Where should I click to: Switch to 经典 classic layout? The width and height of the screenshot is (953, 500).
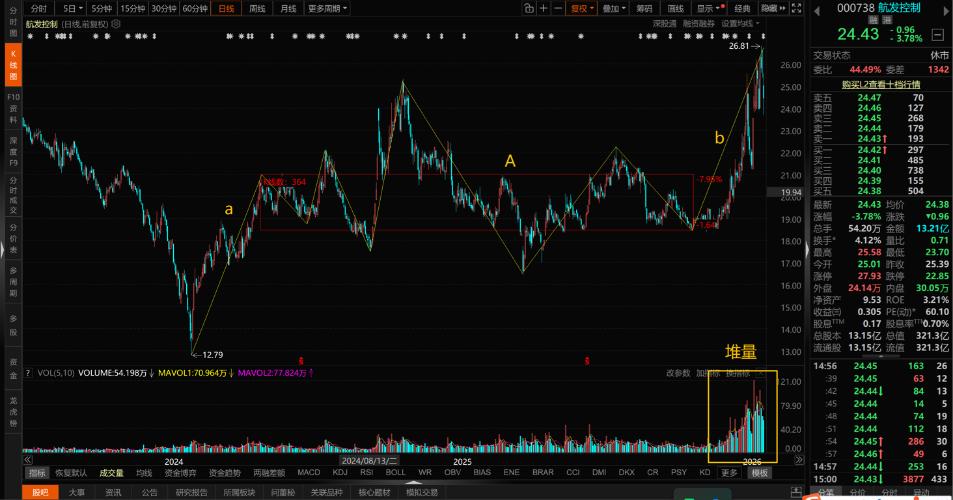point(743,9)
